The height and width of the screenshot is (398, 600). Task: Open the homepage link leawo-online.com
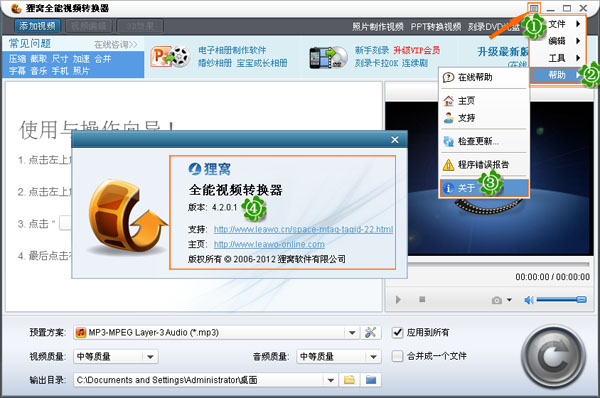click(x=269, y=244)
